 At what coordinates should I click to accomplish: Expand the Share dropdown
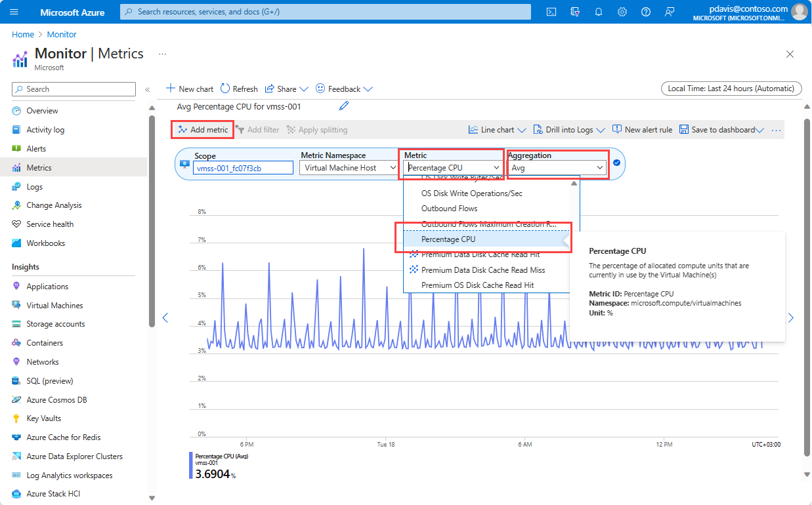tap(286, 89)
